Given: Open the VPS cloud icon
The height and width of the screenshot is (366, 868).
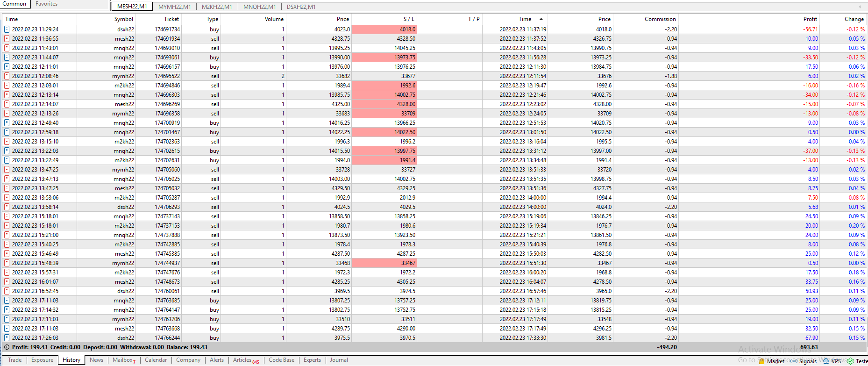Looking at the screenshot, I should point(826,361).
